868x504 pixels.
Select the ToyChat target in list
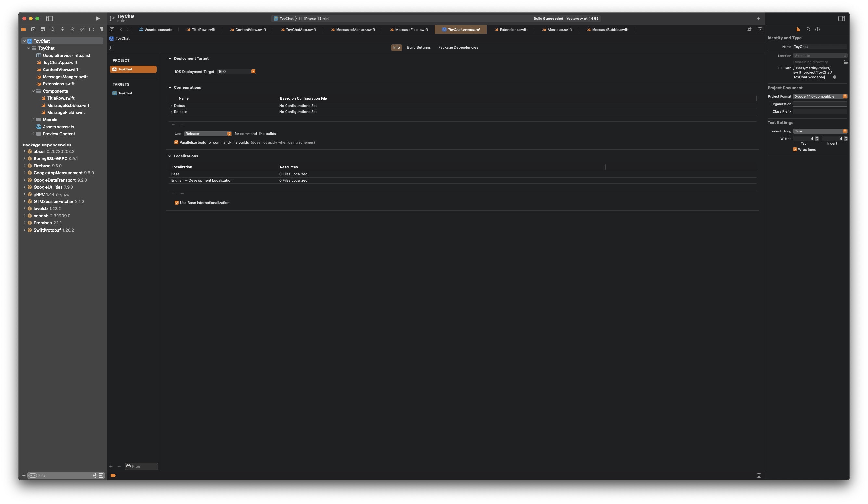(125, 93)
